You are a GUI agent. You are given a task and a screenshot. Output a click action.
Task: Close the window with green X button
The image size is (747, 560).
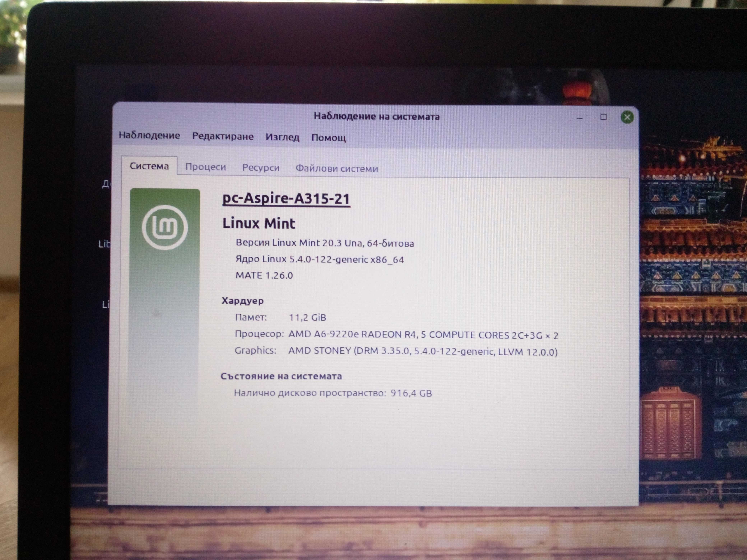pos(627,117)
